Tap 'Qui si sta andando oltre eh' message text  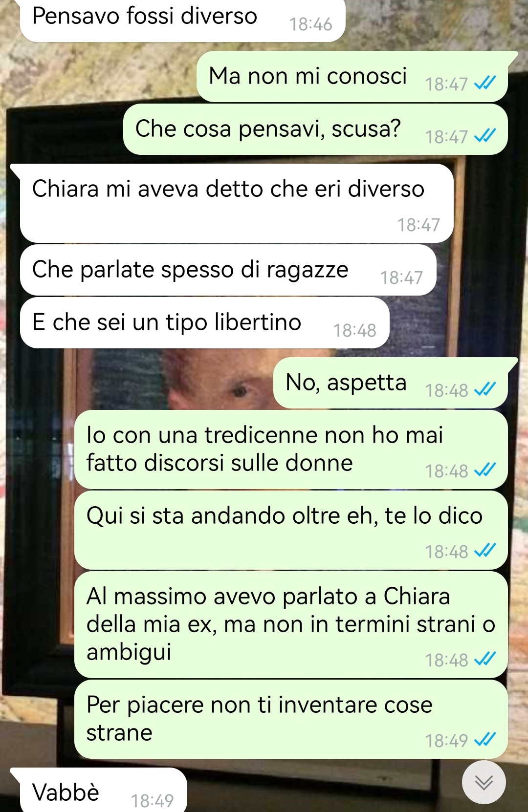tap(284, 516)
